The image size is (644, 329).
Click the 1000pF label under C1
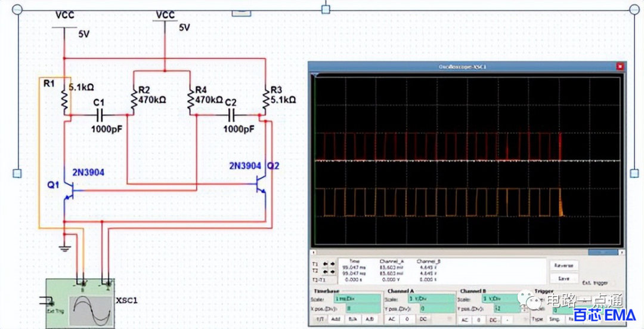point(107,129)
